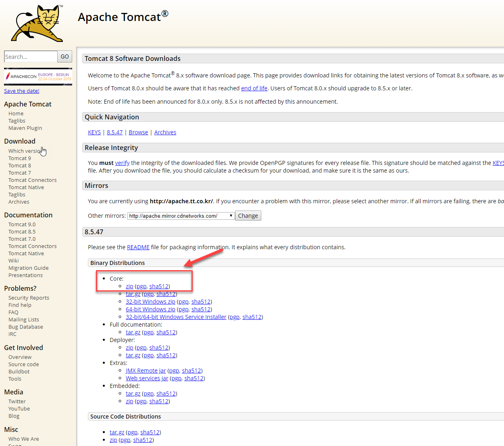Screen dimensions: 504x446
Task: Download the Core zip distribution
Action: click(129, 286)
